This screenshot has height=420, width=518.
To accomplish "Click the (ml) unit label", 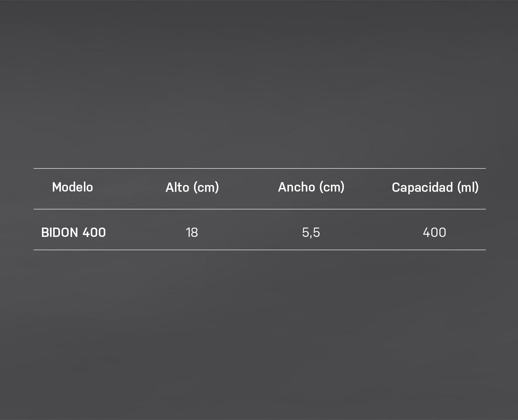I will tap(468, 187).
